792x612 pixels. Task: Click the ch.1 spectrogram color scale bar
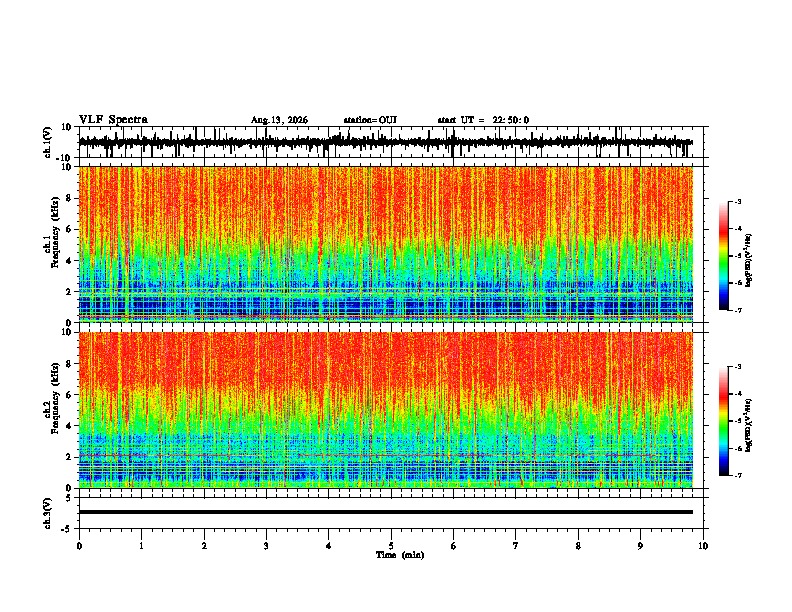point(723,256)
